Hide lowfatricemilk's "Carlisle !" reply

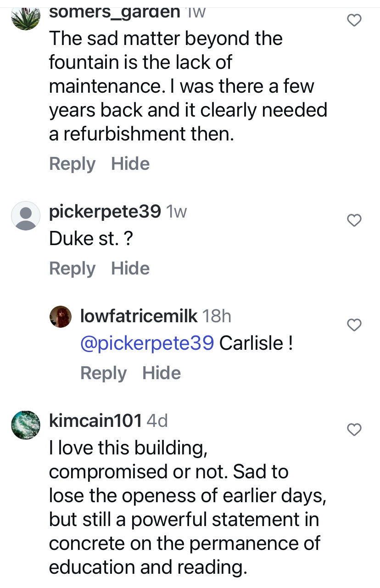162,373
